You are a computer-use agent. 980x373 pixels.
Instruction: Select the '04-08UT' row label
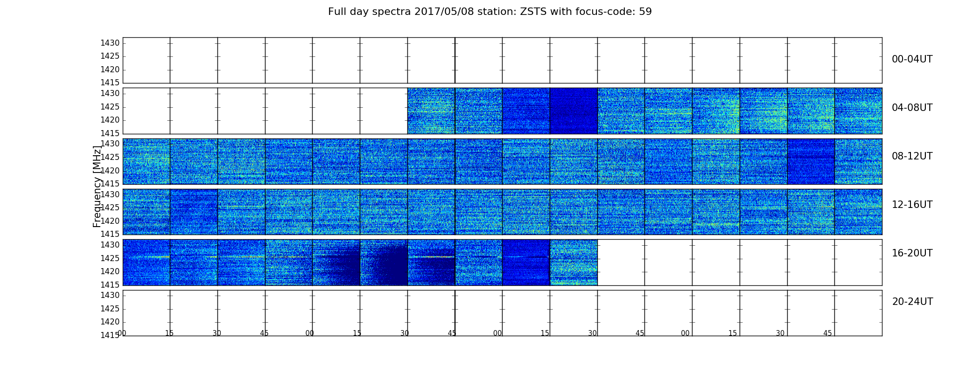point(912,108)
